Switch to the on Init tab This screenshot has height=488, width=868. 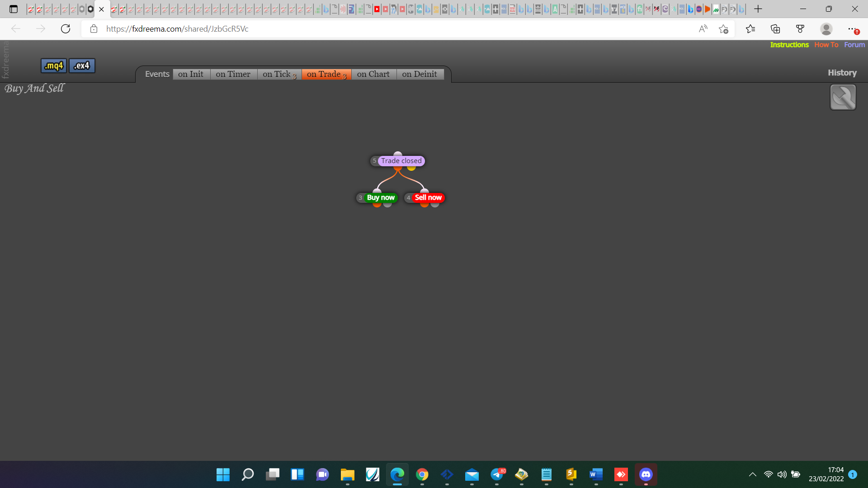click(191, 74)
